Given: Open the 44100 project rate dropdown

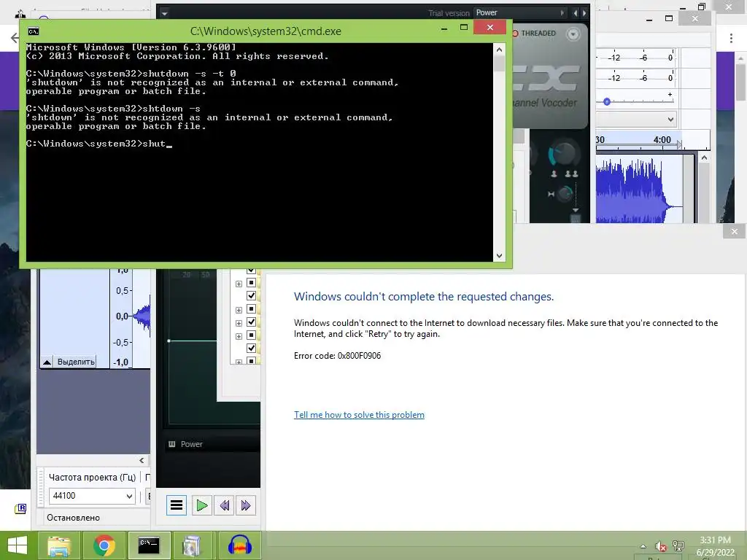Looking at the screenshot, I should coord(92,496).
